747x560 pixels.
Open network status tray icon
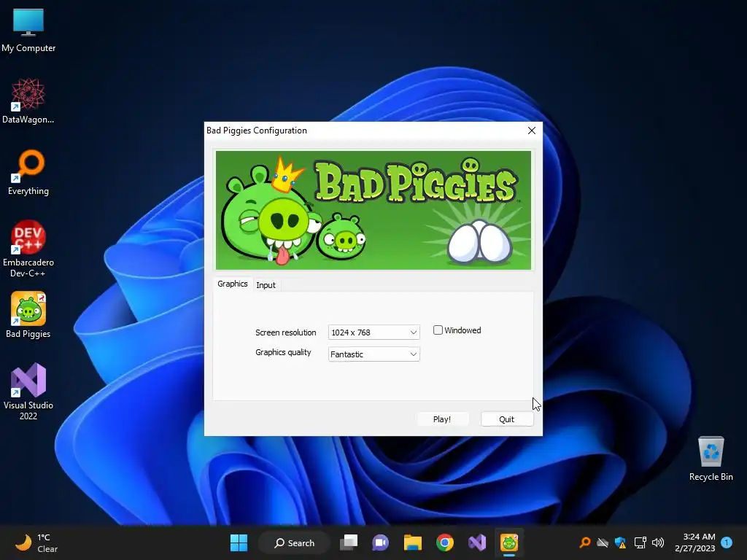pyautogui.click(x=640, y=542)
